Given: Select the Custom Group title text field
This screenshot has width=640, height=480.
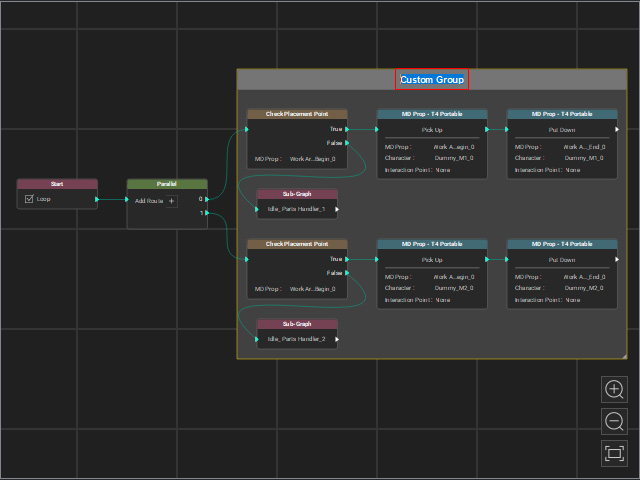Looking at the screenshot, I should coord(432,79).
